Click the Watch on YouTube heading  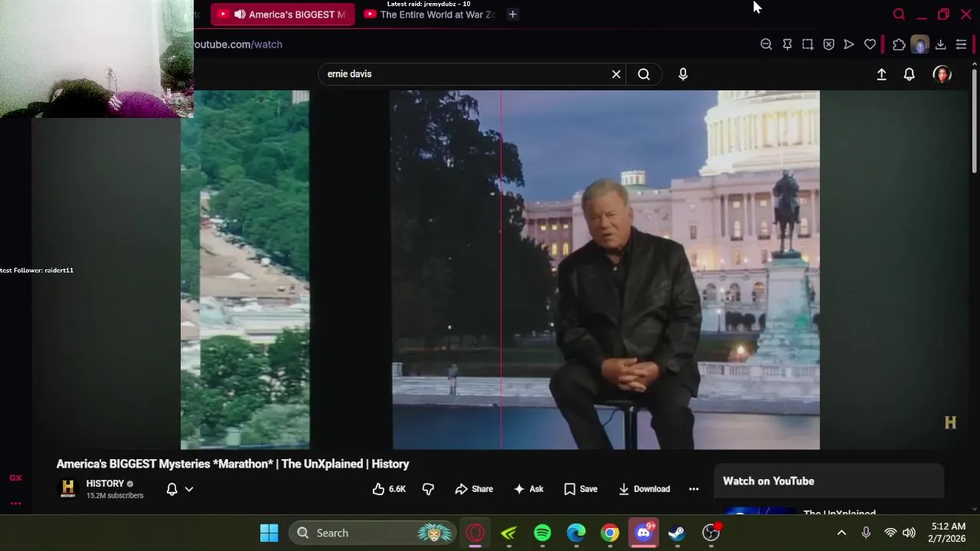769,481
